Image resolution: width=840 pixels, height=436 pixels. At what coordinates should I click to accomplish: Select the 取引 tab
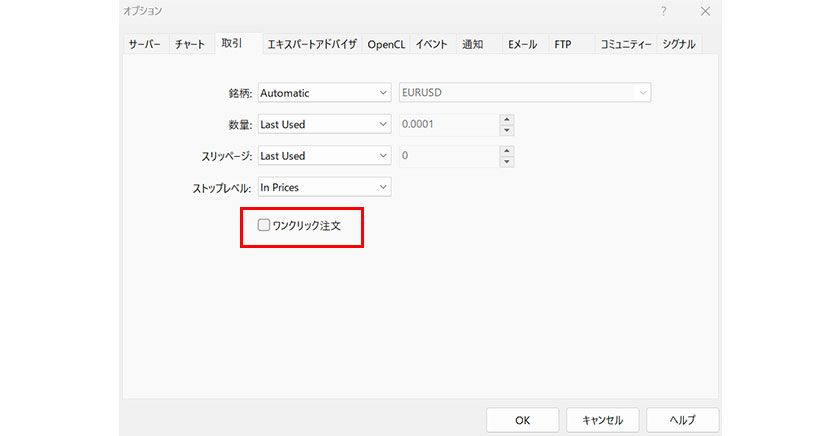click(x=232, y=43)
